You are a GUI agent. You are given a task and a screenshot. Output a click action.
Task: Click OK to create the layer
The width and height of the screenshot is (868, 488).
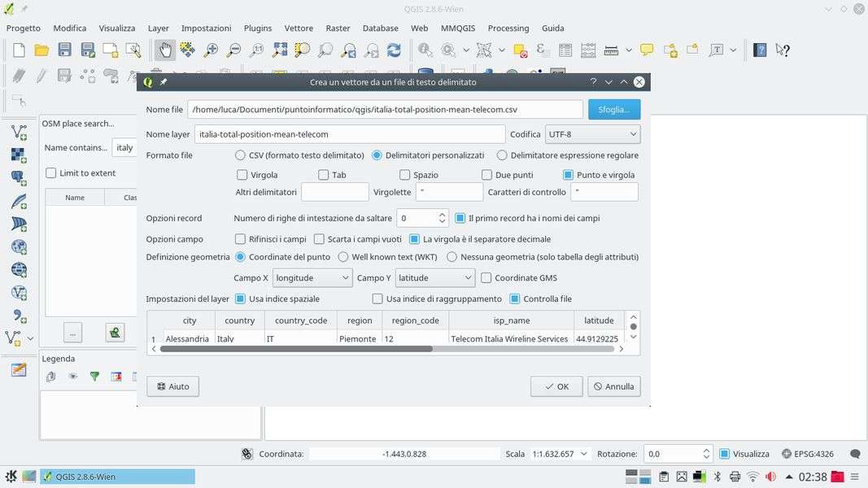click(x=556, y=386)
